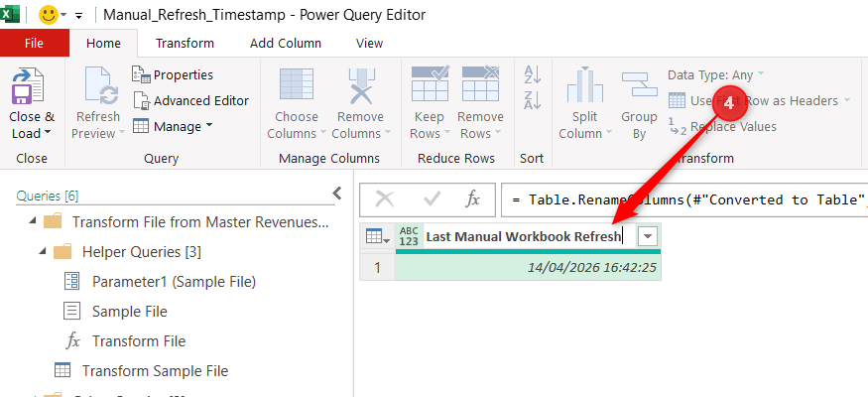The image size is (868, 397).
Task: Click the Last Manual Workbook Refresh column header
Action: (523, 237)
